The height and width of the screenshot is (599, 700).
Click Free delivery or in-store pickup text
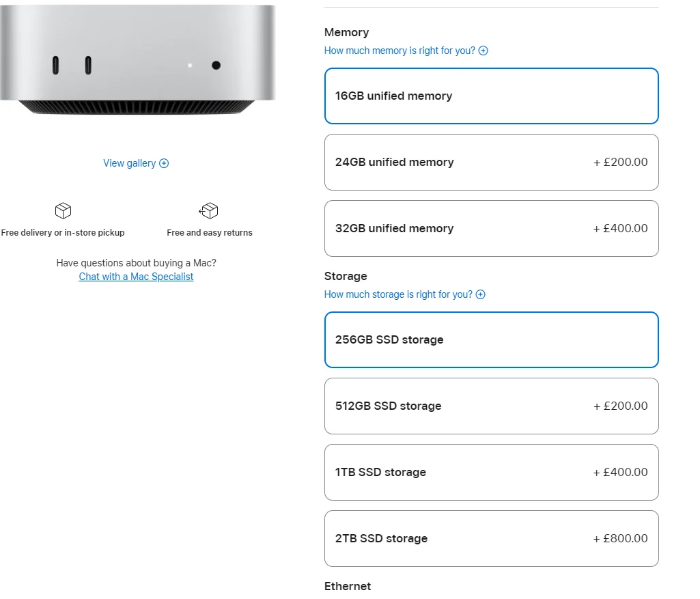pyautogui.click(x=63, y=232)
